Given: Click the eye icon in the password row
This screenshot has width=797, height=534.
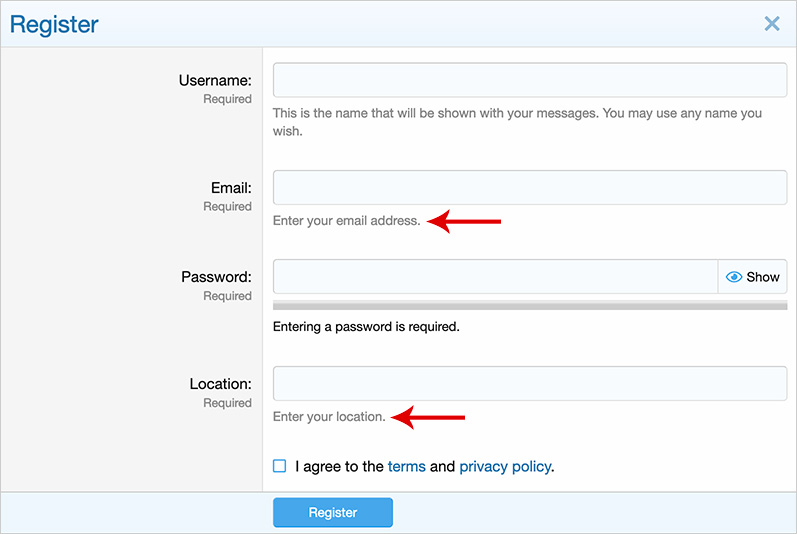Looking at the screenshot, I should point(734,277).
